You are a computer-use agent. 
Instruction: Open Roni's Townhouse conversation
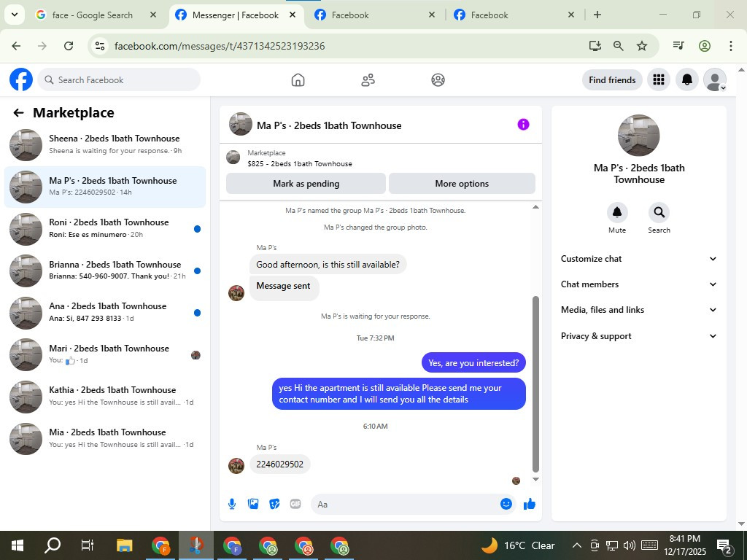[105, 228]
